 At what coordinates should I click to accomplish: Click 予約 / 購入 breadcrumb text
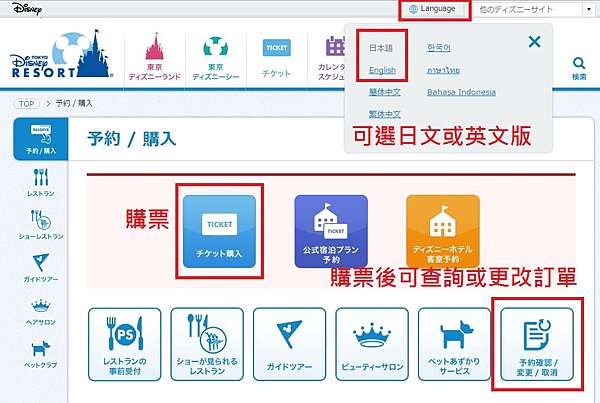coord(74,103)
